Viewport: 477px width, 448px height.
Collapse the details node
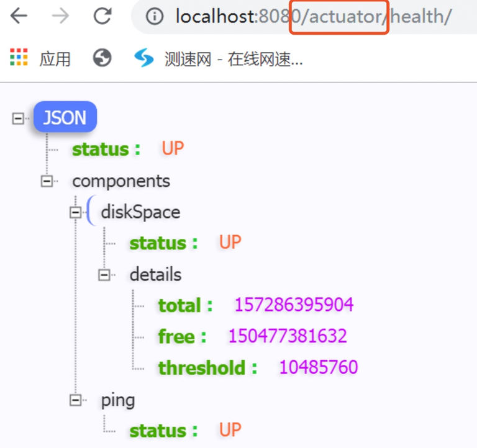pos(104,275)
